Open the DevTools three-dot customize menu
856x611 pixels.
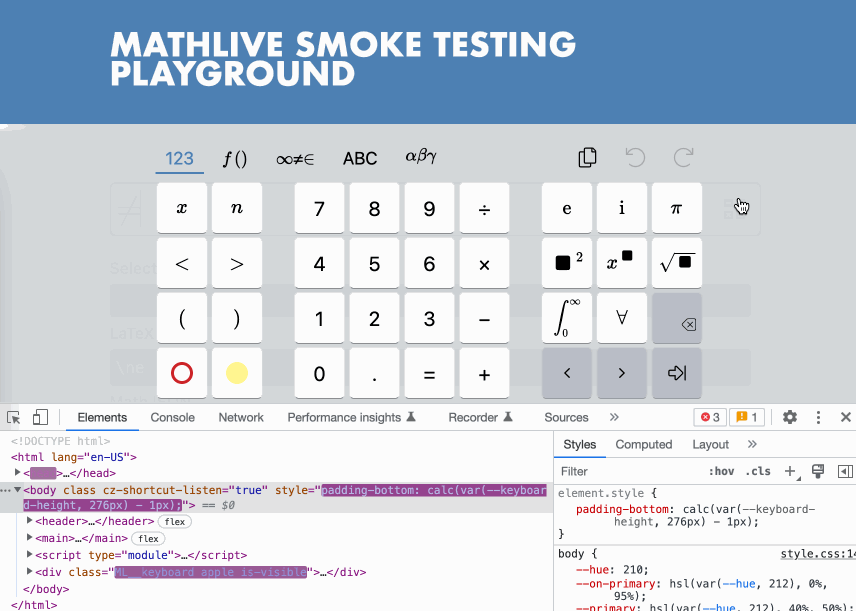click(818, 417)
